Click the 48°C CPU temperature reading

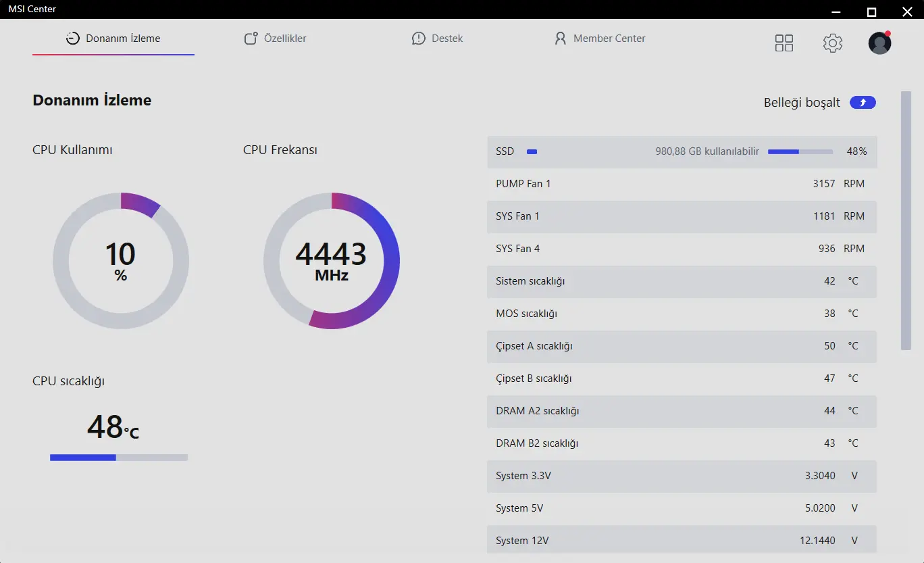113,427
